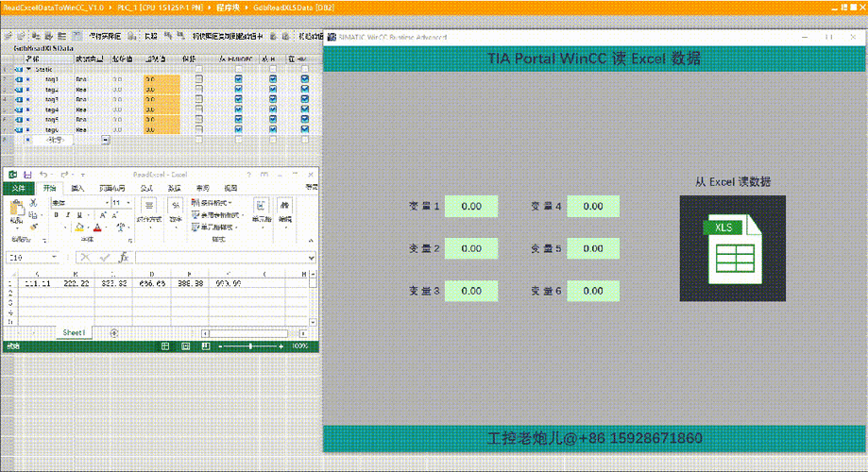The height and width of the screenshot is (472, 868).
Task: Click the Excel zoom slider
Action: [250, 346]
